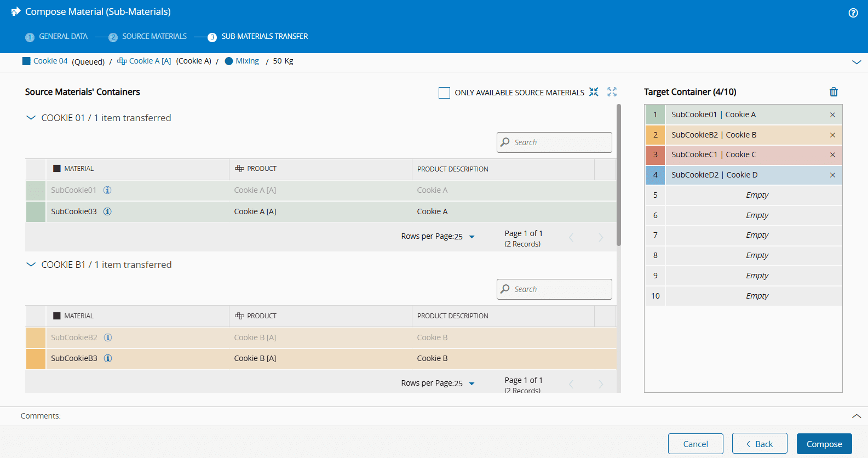Open info icon next to SubCookieB3
Viewport: 868px width, 458px height.
tap(108, 358)
